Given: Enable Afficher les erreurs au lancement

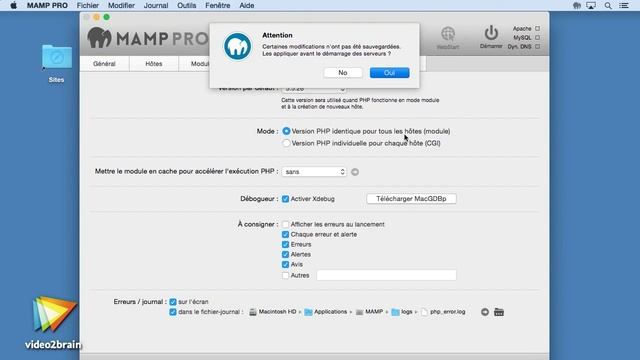Looking at the screenshot, I should point(285,224).
